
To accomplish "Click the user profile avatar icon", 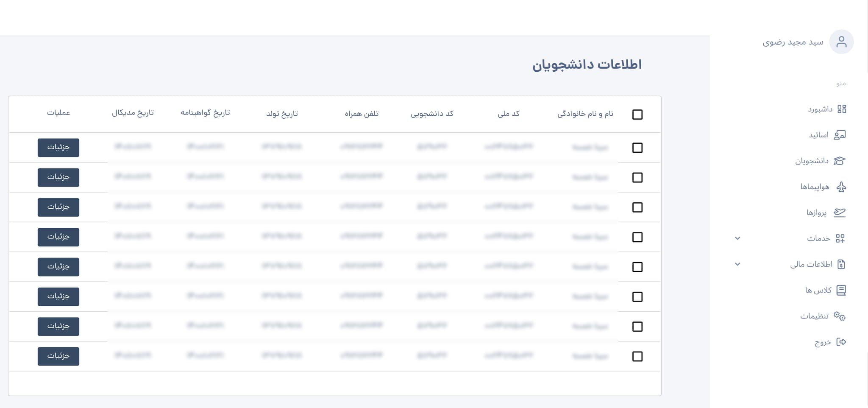I will [x=841, y=42].
